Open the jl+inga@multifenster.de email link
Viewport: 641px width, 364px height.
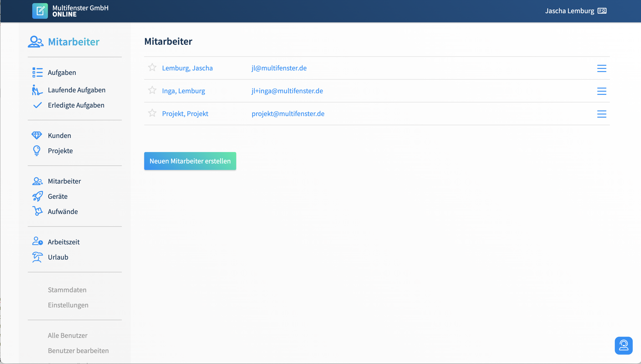pyautogui.click(x=287, y=91)
